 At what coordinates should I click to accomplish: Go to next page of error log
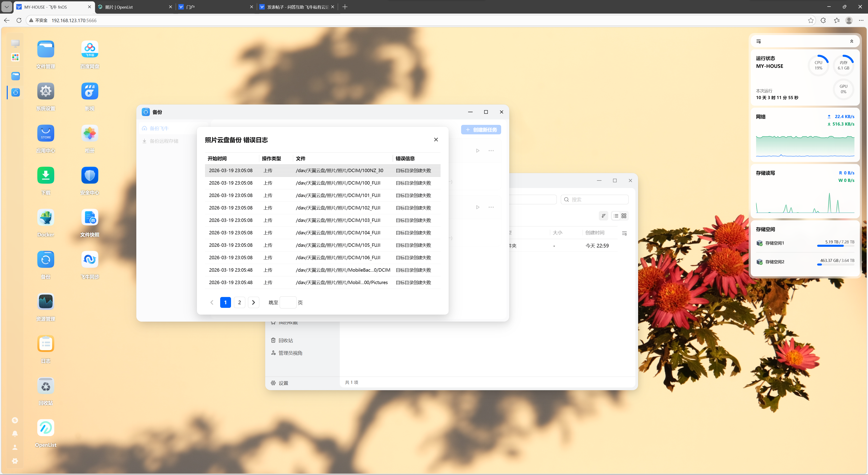pos(253,302)
